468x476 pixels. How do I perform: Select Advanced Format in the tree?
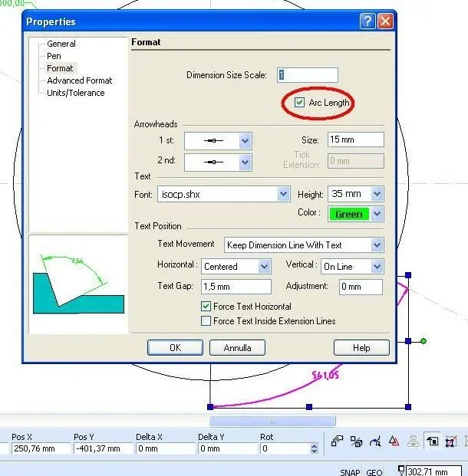pyautogui.click(x=79, y=80)
